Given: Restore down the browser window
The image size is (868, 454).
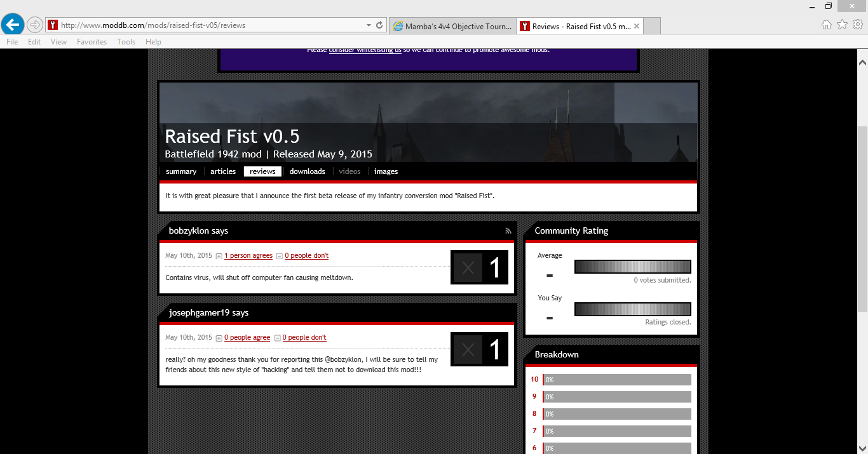Looking at the screenshot, I should click(829, 6).
